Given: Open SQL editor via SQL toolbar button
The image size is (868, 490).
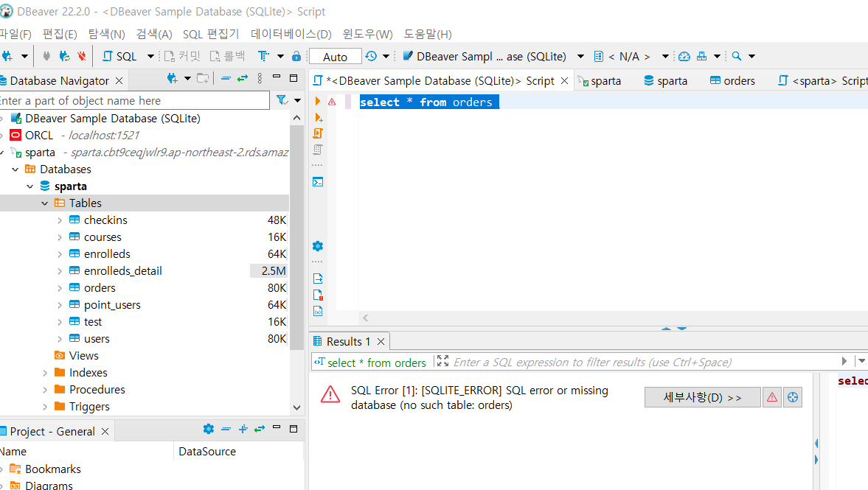Looking at the screenshot, I should coord(120,56).
